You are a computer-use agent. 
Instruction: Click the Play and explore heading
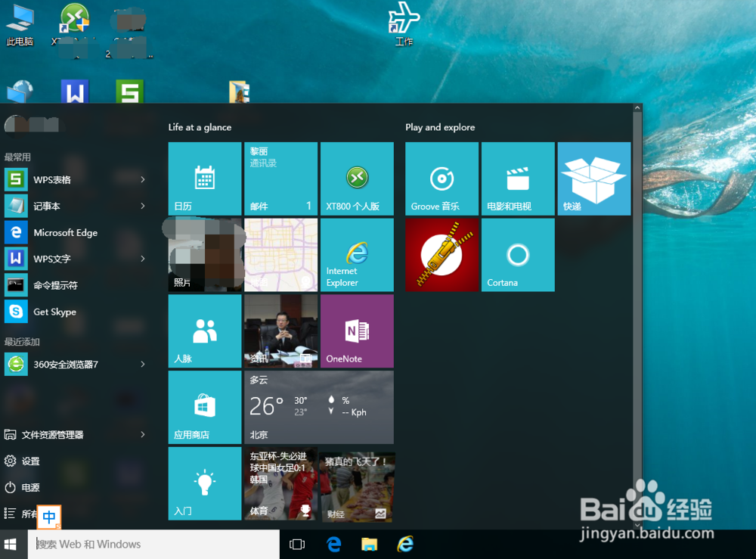[x=440, y=127]
